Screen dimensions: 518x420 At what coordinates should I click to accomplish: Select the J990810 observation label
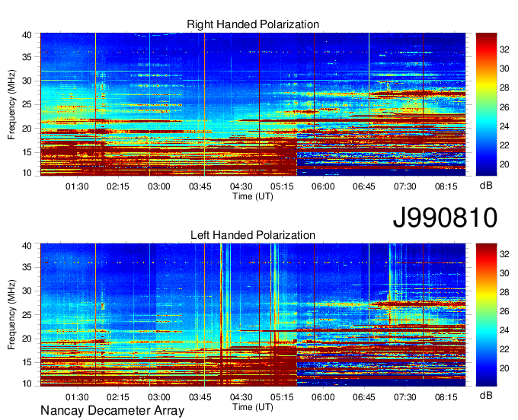445,218
